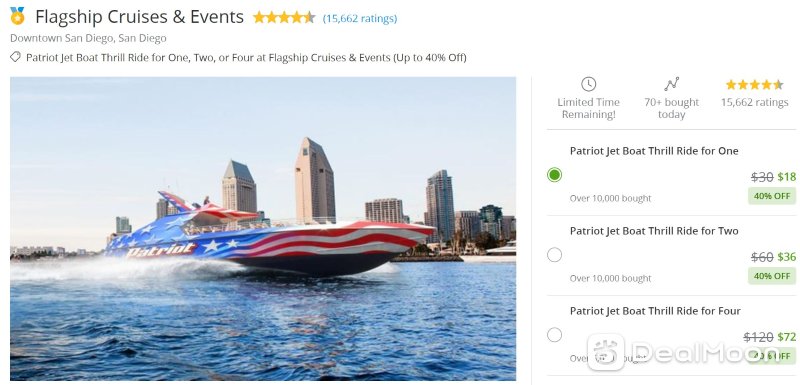Click the trending graph icon above 70+ bought
Image resolution: width=800 pixels, height=385 pixels.
pos(671,84)
